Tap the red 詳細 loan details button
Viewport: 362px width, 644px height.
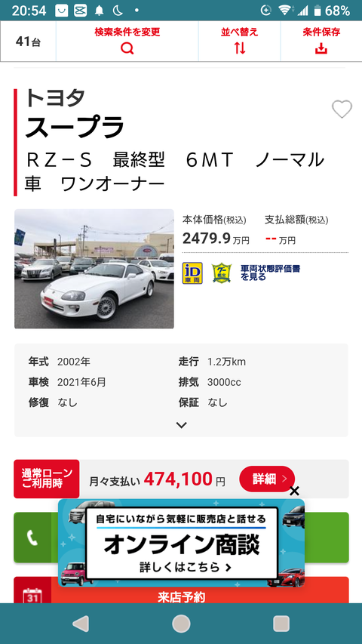tap(267, 479)
